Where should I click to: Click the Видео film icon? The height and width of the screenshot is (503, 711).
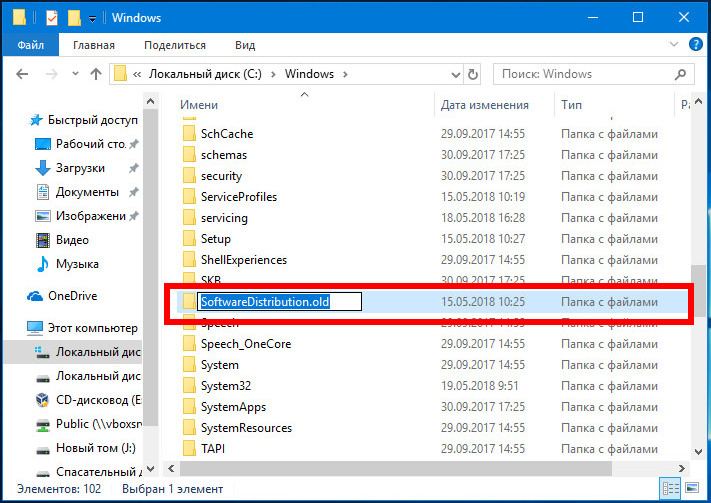43,240
